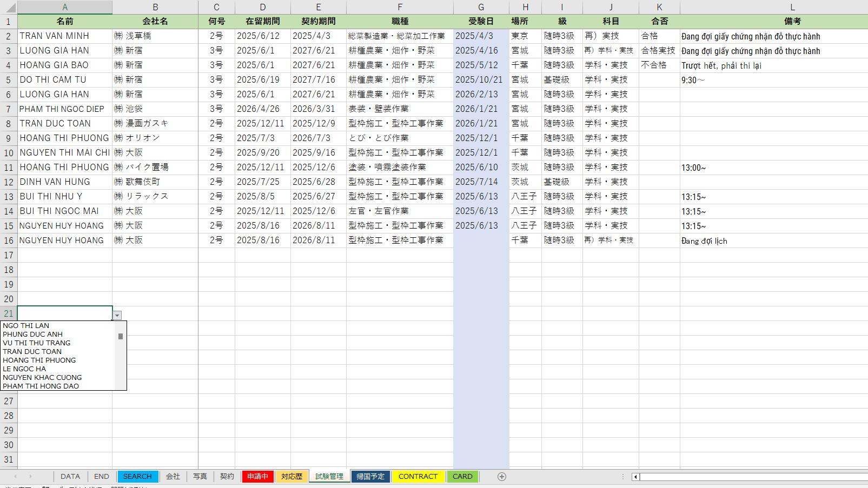This screenshot has height=488, width=868.
Task: Switch to the green CARD tab
Action: [462, 477]
